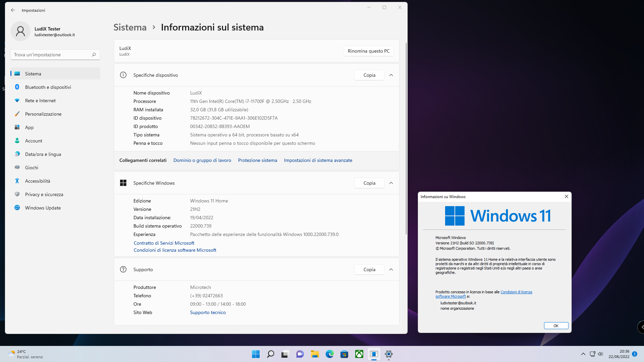The height and width of the screenshot is (362, 644).
Task: Click the search magnifier in Trova un'impostazione
Action: point(94,55)
